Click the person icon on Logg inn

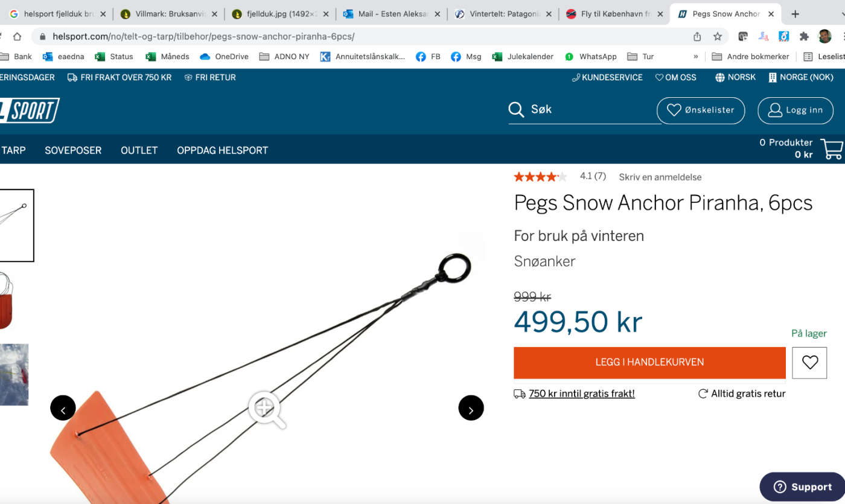[774, 110]
